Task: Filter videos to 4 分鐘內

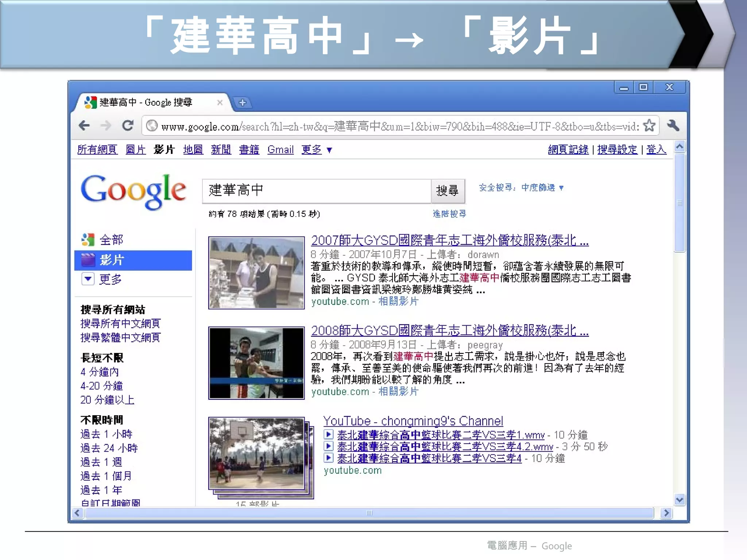Action: (100, 372)
